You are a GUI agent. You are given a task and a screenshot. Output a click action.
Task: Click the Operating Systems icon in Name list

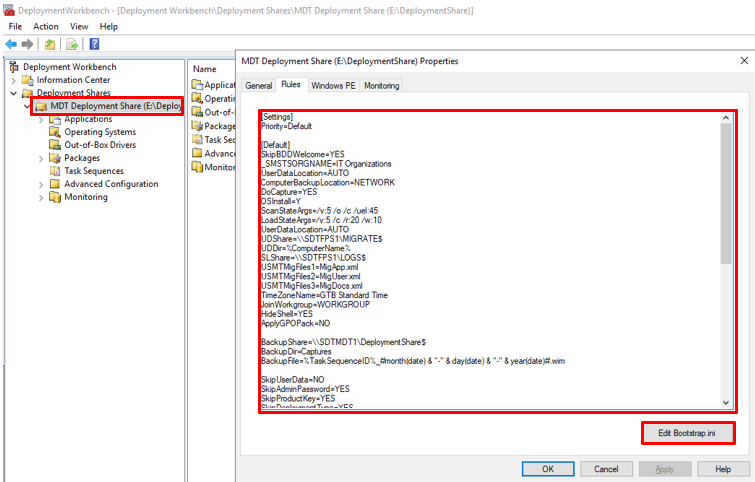point(197,98)
